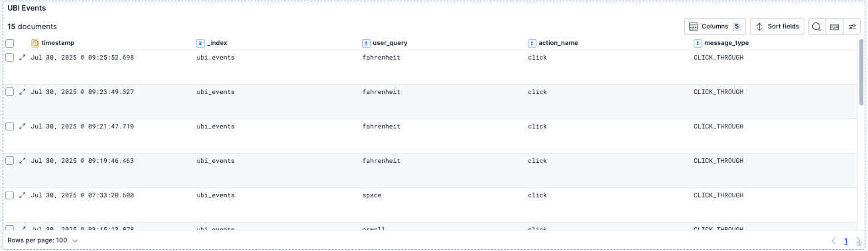Viewport: 868px width, 251px height.
Task: Open expand arrow for 09:21:47.710 row
Action: pyautogui.click(x=22, y=126)
